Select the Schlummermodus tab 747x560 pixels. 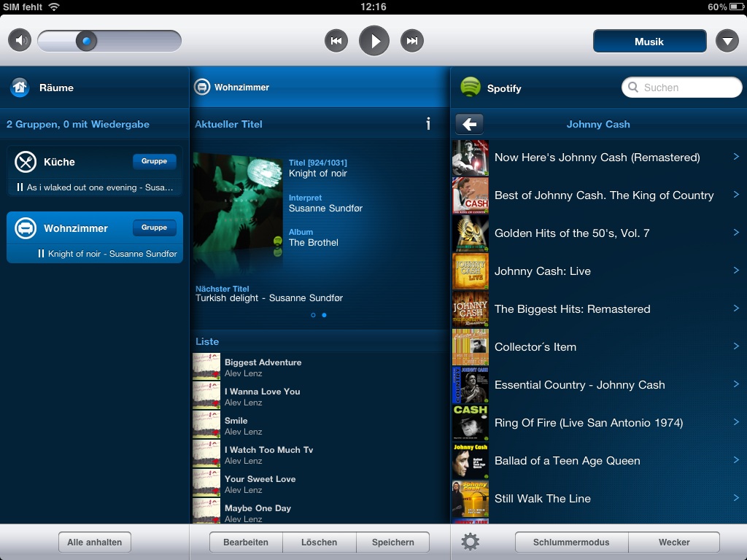571,542
